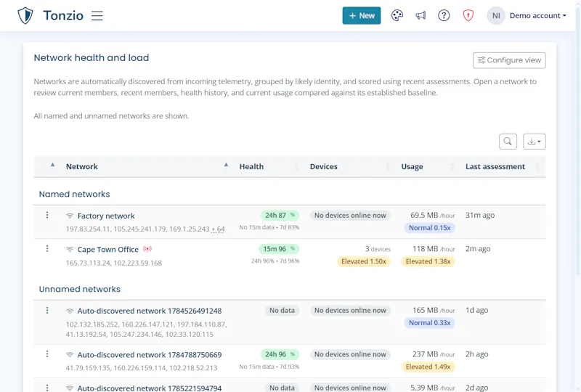Click Elevated 1.49x usage badge
Image resolution: width=581 pixels, height=392 pixels.
(x=428, y=367)
